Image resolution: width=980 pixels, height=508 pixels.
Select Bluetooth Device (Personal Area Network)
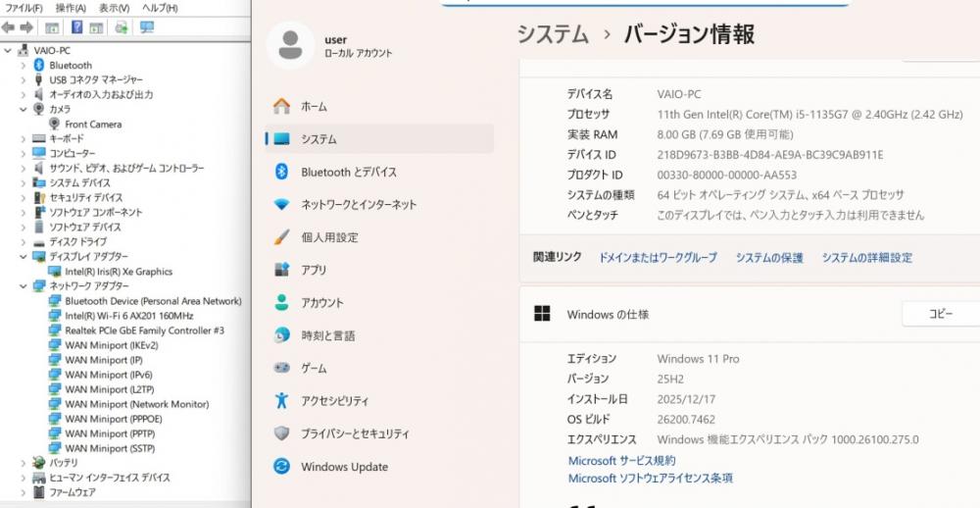153,301
